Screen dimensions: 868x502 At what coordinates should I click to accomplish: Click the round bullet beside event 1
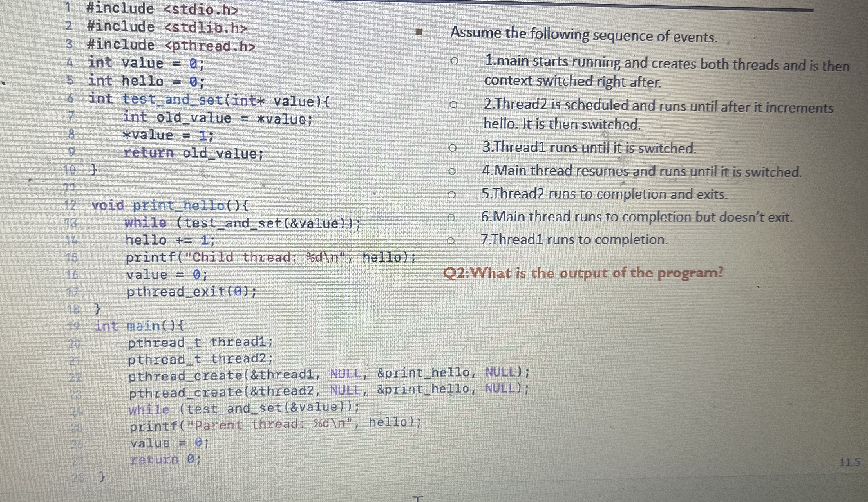[x=454, y=61]
